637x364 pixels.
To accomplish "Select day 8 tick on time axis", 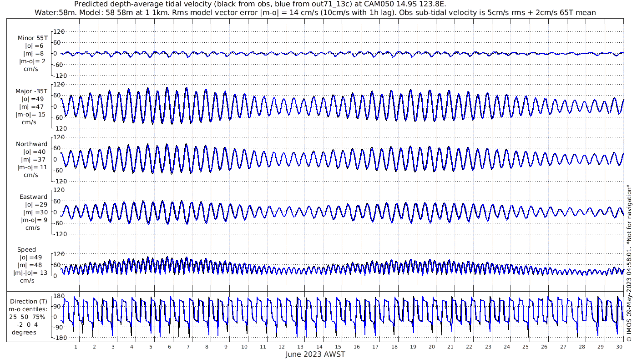I will [x=207, y=347].
